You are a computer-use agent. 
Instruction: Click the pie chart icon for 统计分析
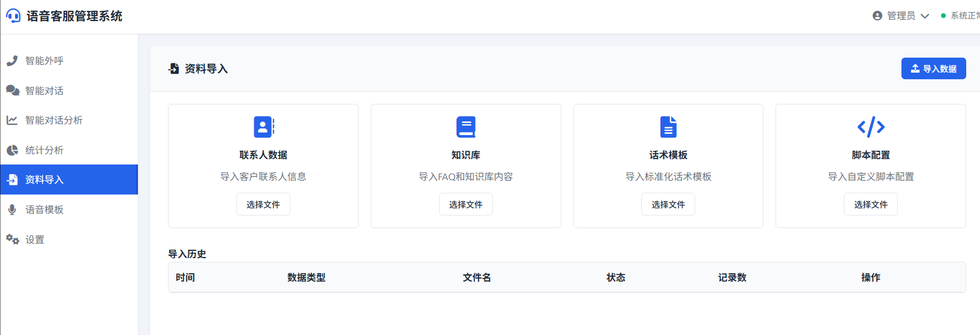click(12, 150)
